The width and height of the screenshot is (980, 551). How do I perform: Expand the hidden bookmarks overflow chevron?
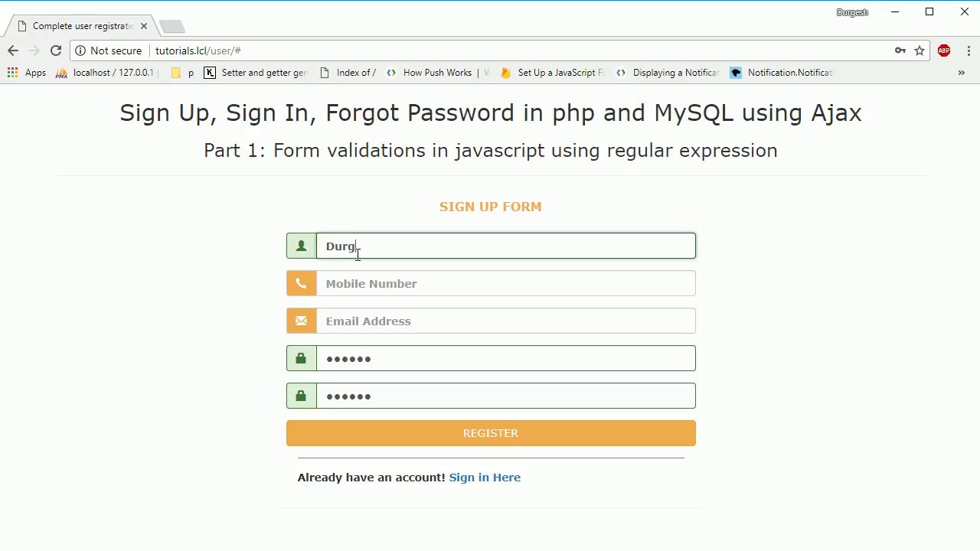tap(961, 73)
